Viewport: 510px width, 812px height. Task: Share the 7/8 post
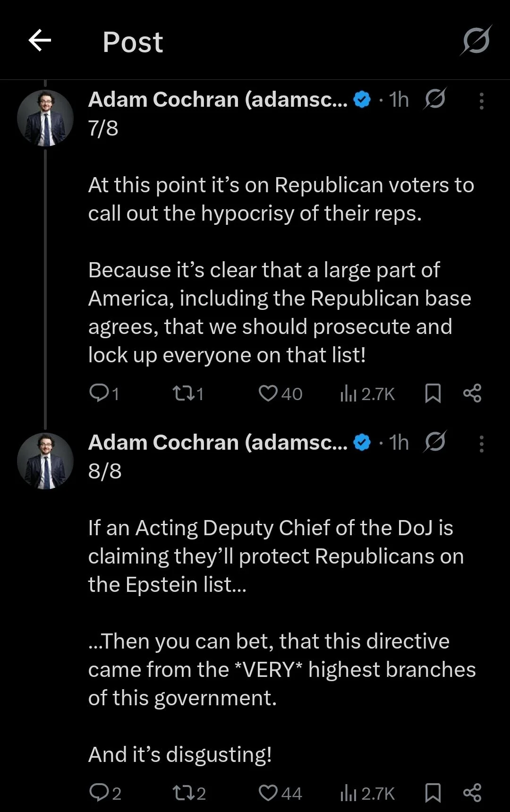point(472,393)
